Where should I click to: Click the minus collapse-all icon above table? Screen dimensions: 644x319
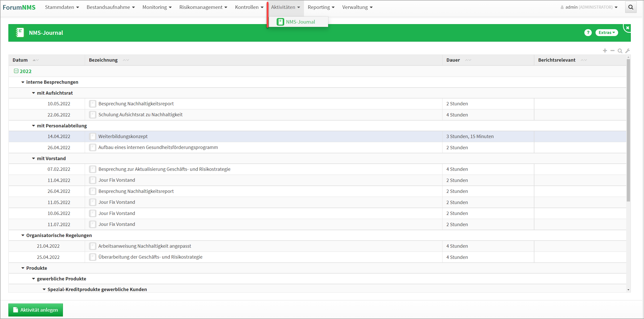coord(612,51)
